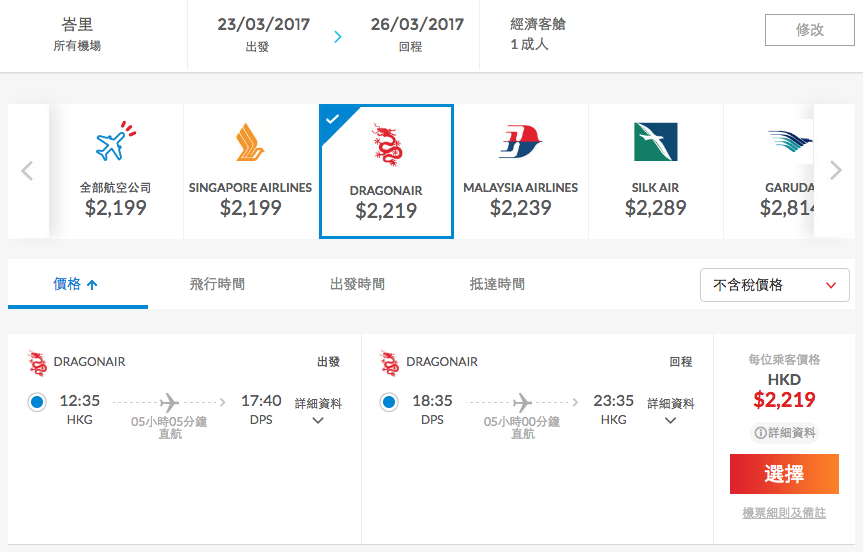This screenshot has height=552, width=863.
Task: Sort results by 價格 tab
Action: (78, 284)
